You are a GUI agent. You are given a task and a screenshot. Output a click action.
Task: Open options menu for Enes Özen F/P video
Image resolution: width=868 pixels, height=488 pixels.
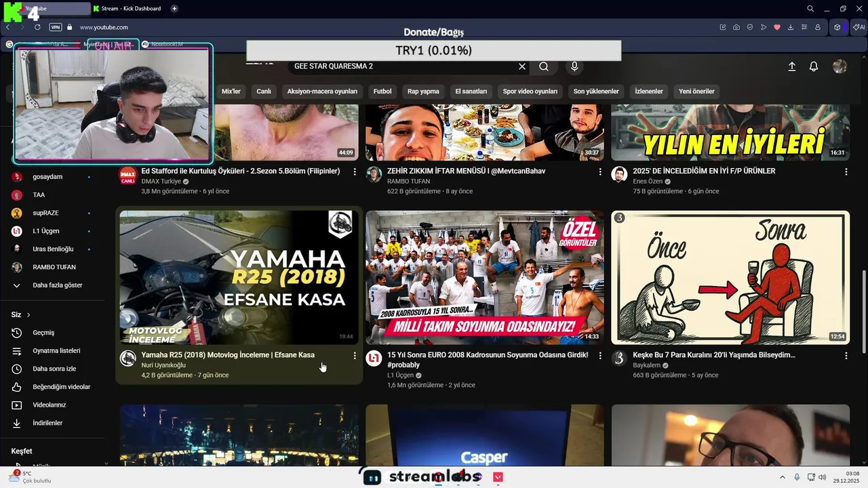tap(846, 172)
